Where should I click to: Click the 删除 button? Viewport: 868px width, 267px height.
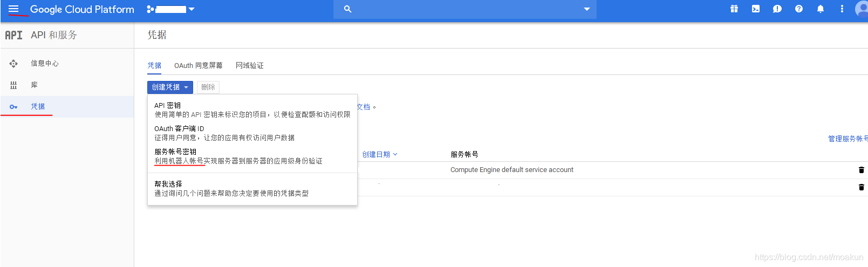pos(208,87)
